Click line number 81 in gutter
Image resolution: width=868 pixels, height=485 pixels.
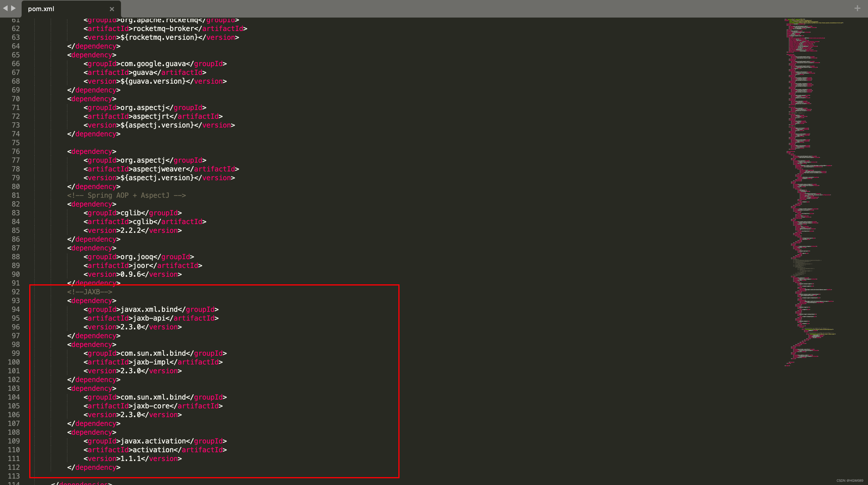click(x=16, y=195)
